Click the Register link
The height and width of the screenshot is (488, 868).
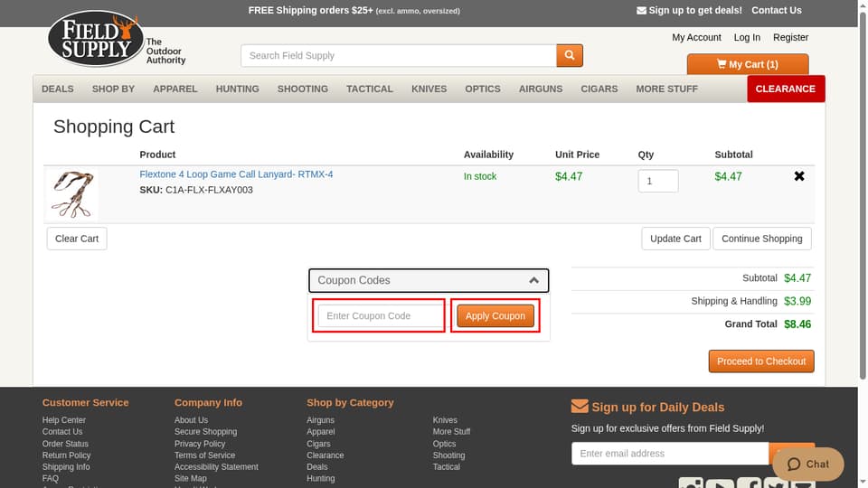click(790, 37)
